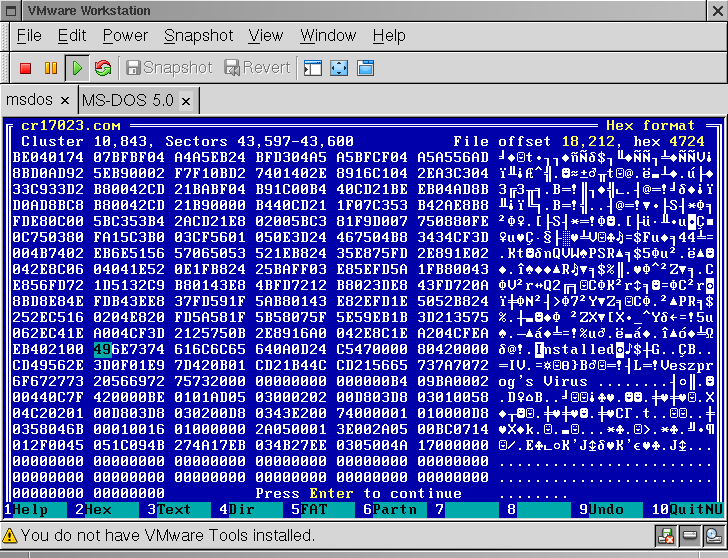Close the MS-DOS 5.0 tab
Screen dimensions: 728x558
point(186,101)
